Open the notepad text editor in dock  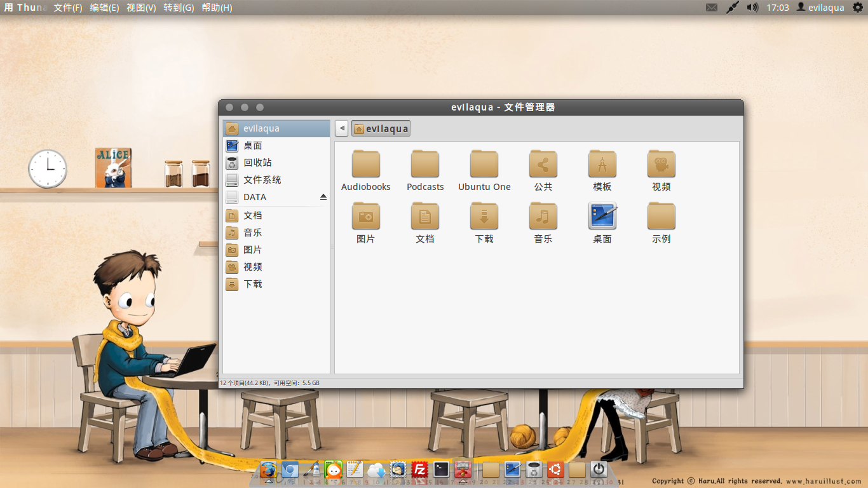355,470
